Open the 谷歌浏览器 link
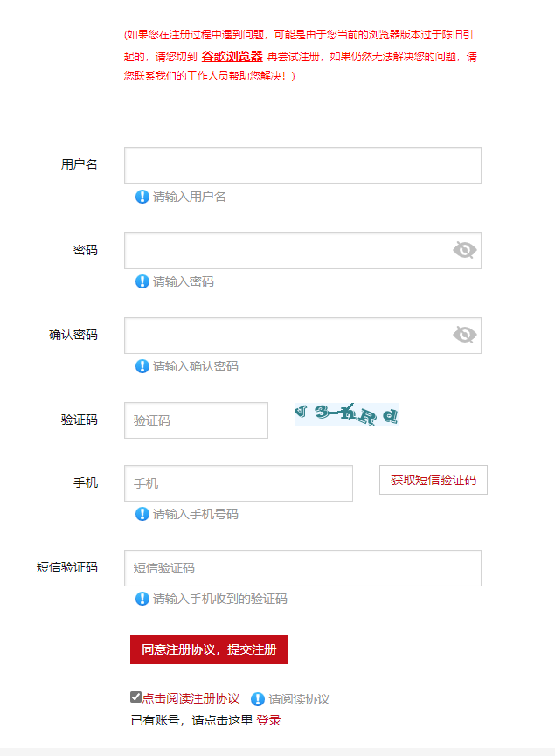 click(232, 56)
